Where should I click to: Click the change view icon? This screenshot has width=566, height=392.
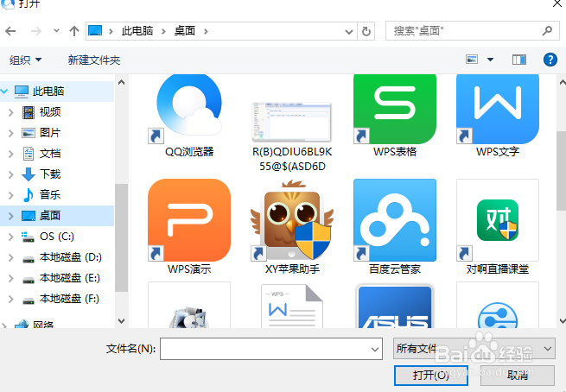point(472,60)
